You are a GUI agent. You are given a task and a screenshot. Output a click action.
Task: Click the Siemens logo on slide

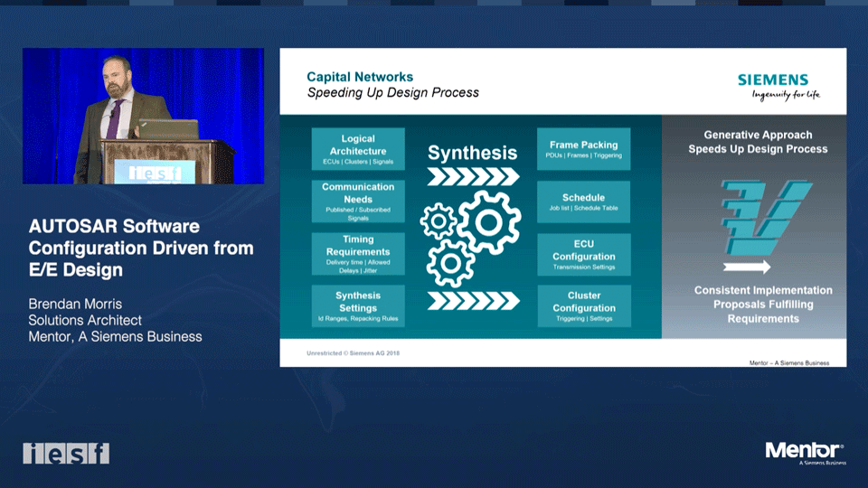click(778, 87)
